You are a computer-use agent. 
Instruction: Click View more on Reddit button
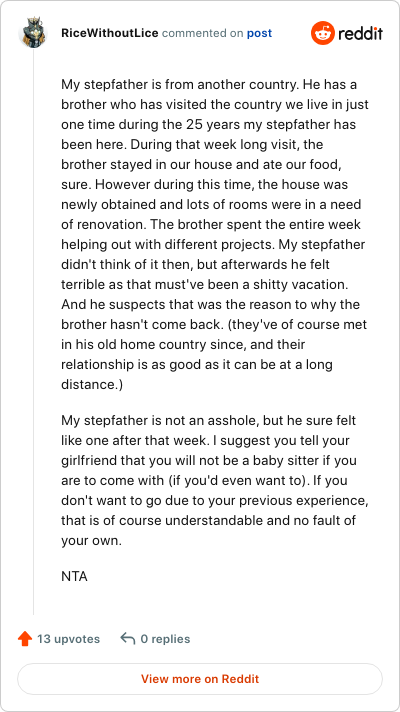coord(200,679)
